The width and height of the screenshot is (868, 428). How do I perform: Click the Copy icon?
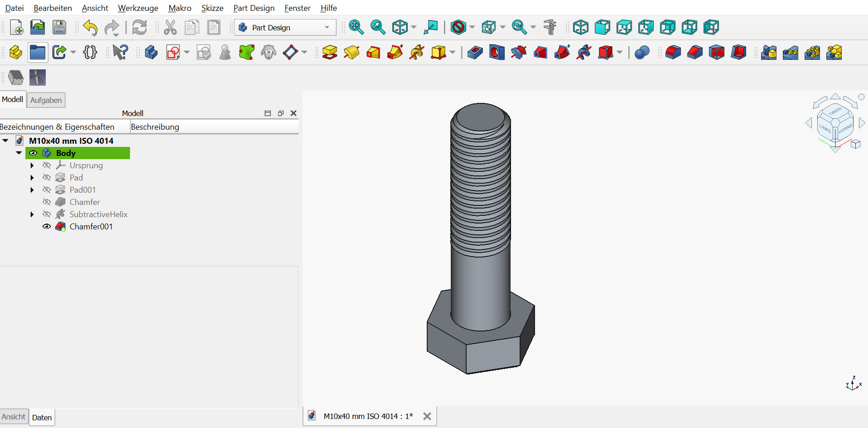(x=192, y=28)
